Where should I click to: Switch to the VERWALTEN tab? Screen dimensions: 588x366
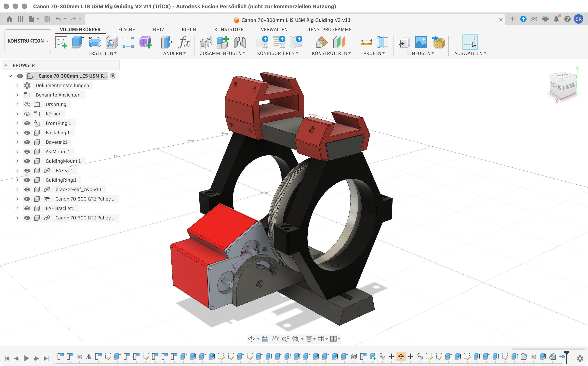click(274, 30)
